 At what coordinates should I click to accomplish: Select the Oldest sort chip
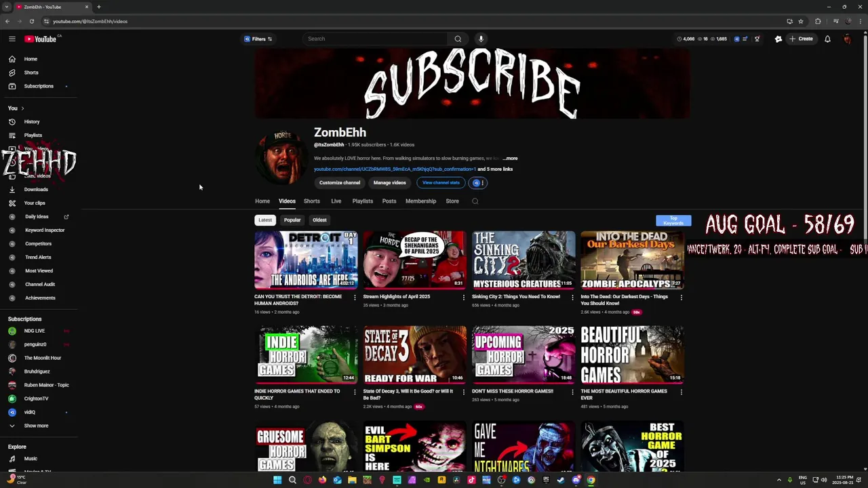(319, 220)
